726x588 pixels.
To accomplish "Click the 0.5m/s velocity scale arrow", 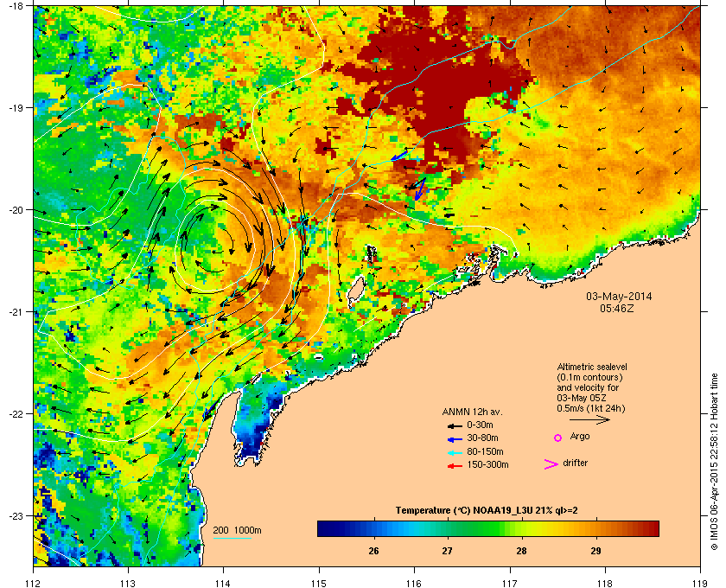I will tap(589, 420).
